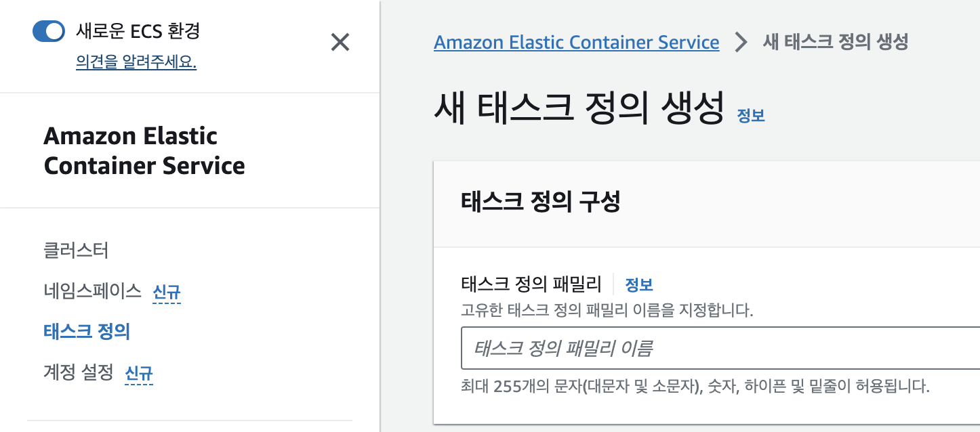
Task: Return via the Amazon Elastic Container Service breadcrumb
Action: coord(575,42)
